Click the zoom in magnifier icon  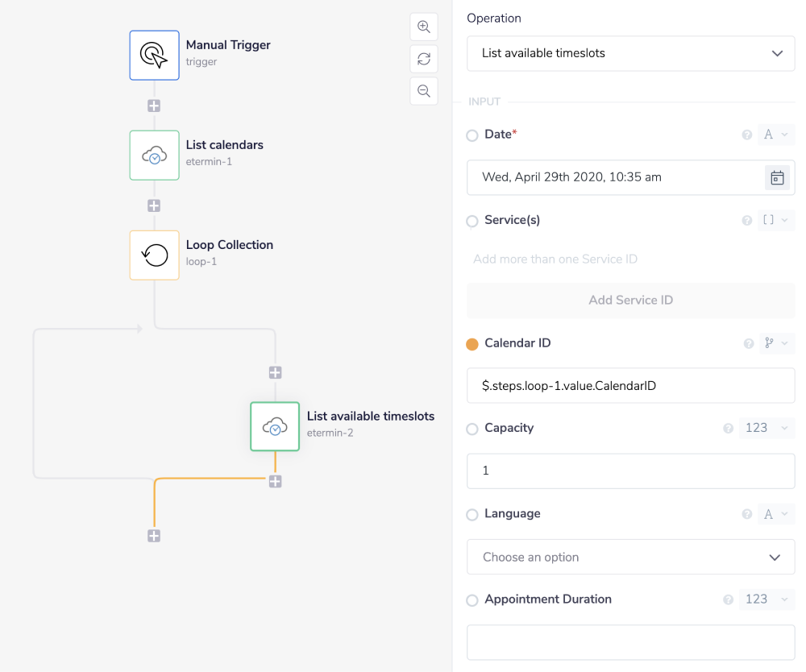click(424, 27)
